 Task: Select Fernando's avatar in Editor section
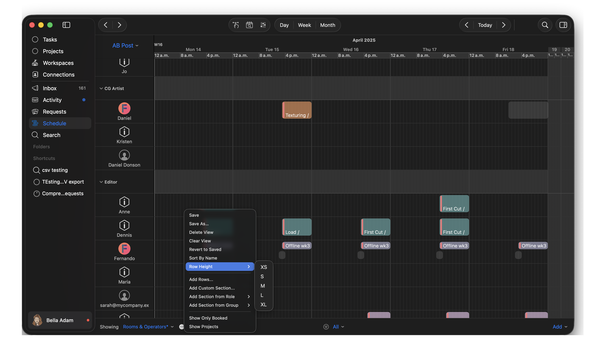tap(124, 249)
